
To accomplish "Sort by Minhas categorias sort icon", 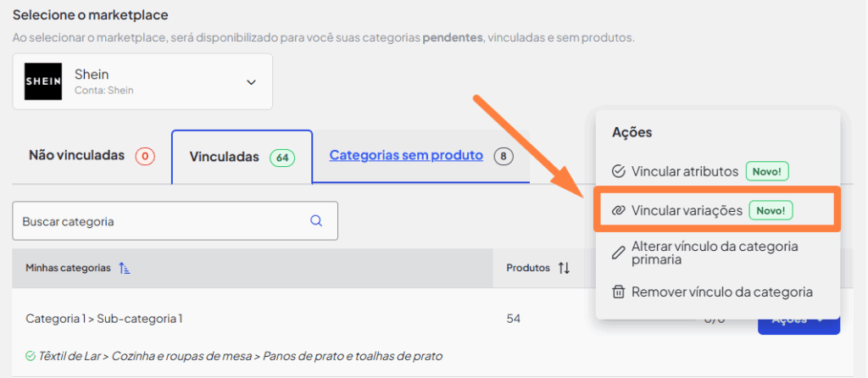I will 125,268.
